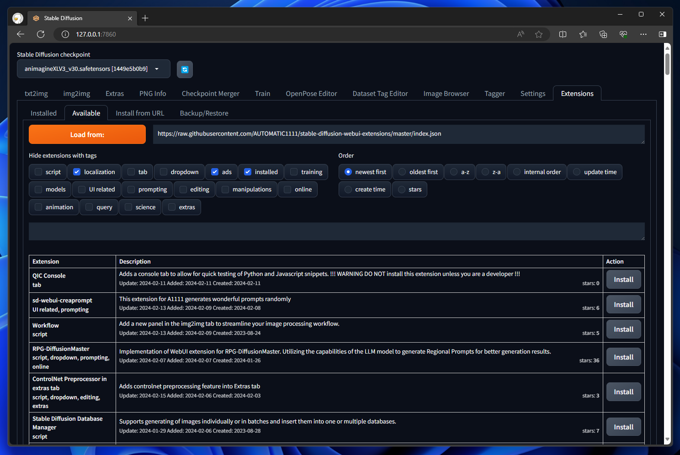Select the Backup/Restore sub-tab

point(204,113)
